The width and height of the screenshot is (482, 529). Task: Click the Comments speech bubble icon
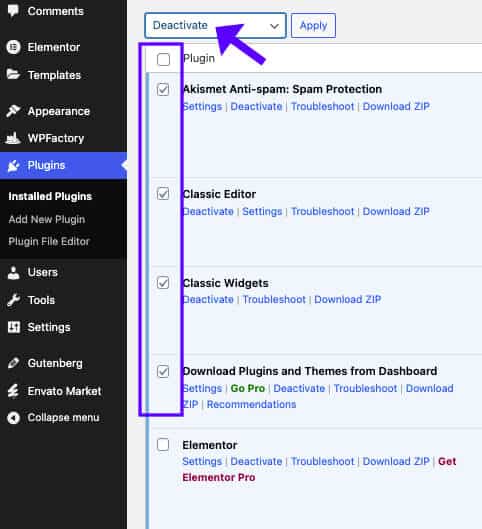[13, 11]
